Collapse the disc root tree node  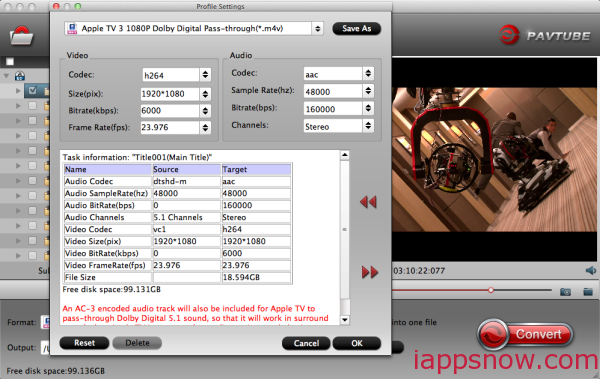(7, 76)
